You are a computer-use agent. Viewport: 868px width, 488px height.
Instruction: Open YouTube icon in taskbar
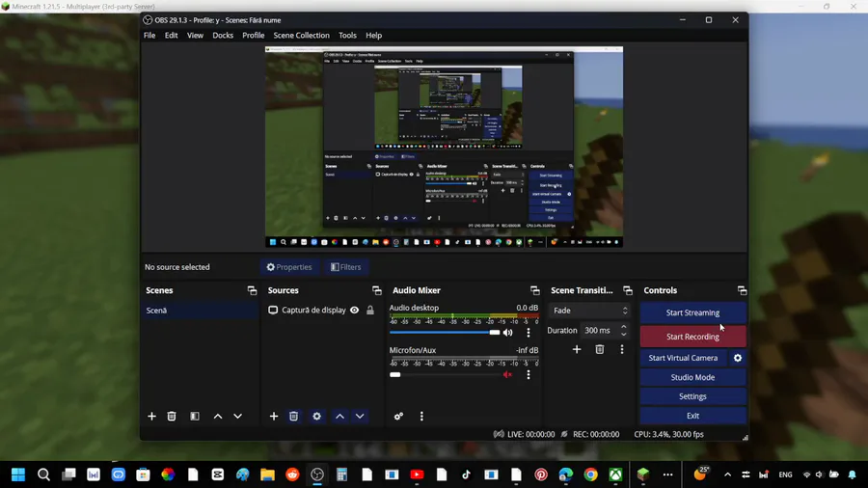coord(417,474)
